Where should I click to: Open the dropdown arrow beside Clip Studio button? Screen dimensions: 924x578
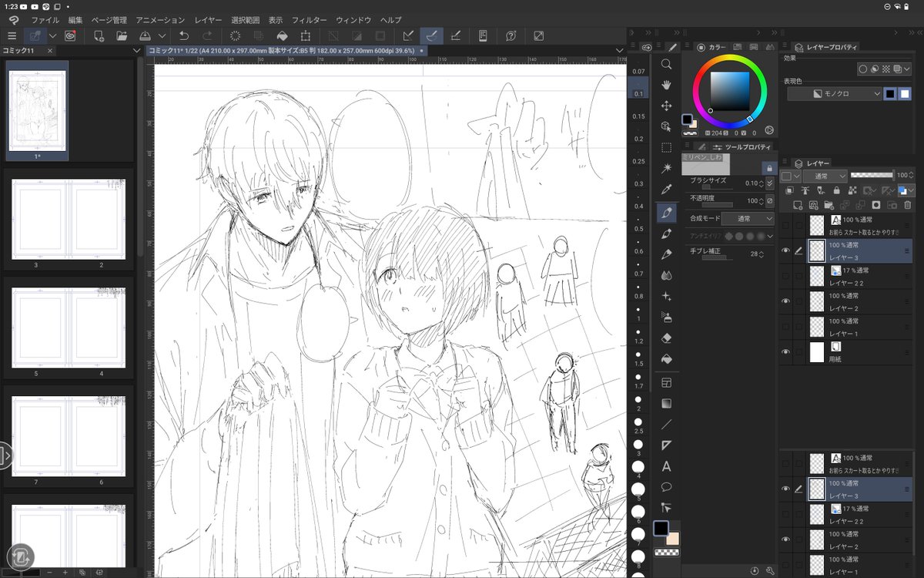point(53,35)
